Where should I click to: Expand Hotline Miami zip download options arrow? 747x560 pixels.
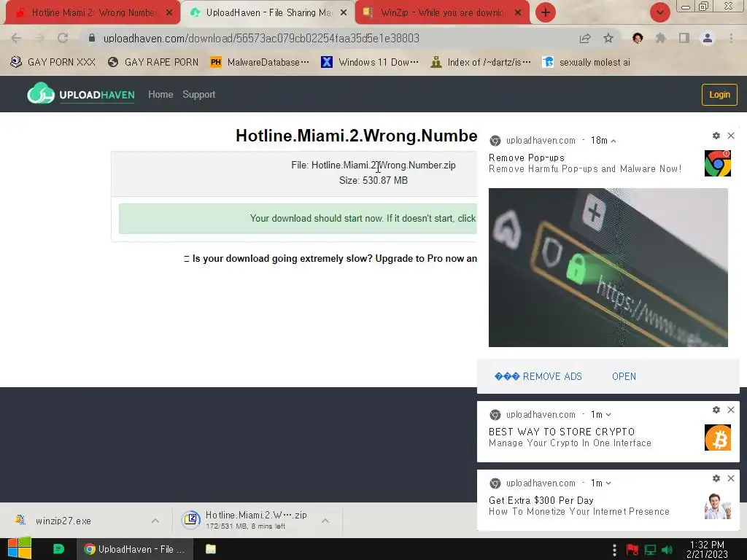coord(325,521)
